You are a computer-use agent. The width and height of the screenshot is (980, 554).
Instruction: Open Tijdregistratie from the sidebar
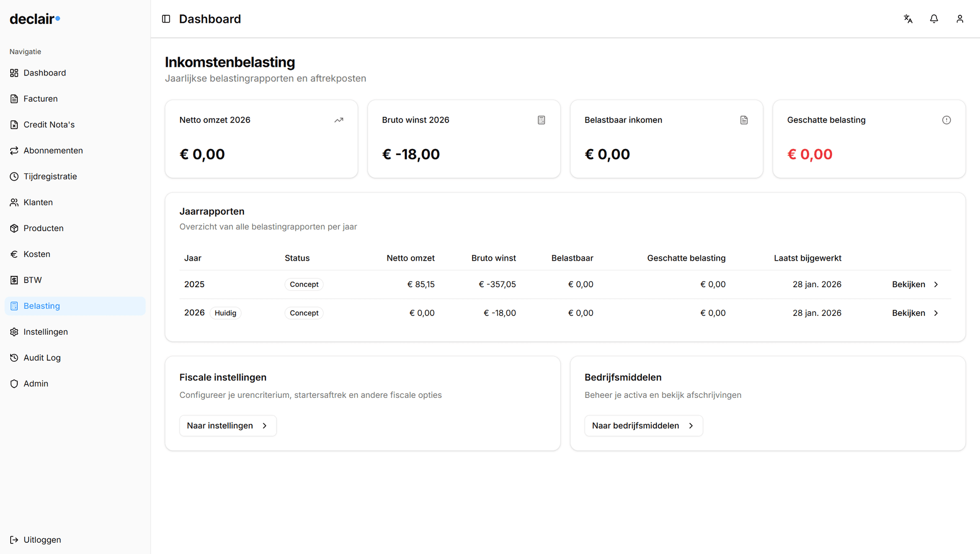(75, 177)
